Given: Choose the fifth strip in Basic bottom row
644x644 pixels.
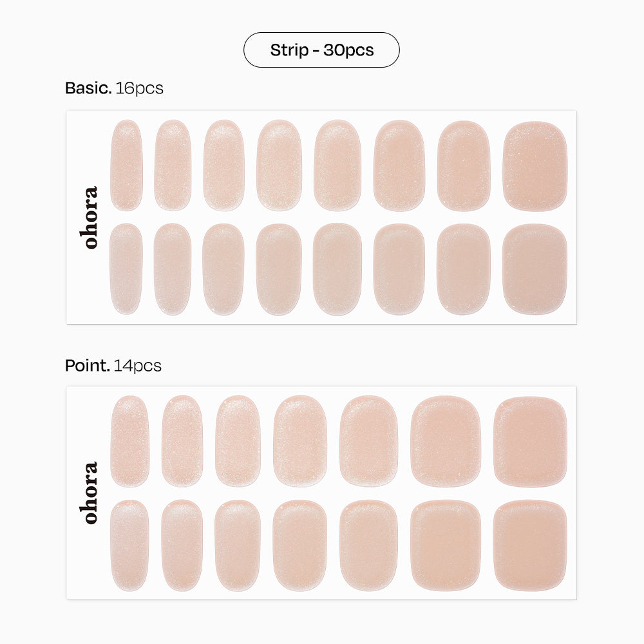Looking at the screenshot, I should [x=337, y=269].
